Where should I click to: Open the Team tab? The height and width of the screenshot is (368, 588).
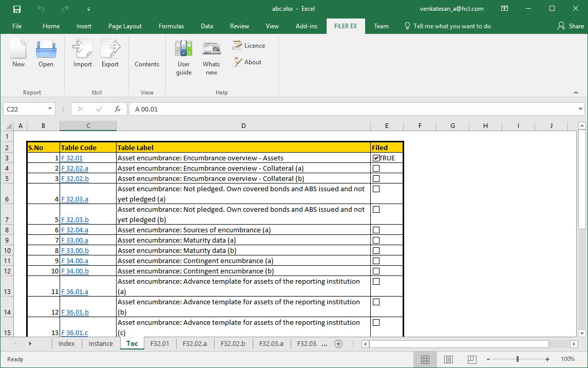381,26
